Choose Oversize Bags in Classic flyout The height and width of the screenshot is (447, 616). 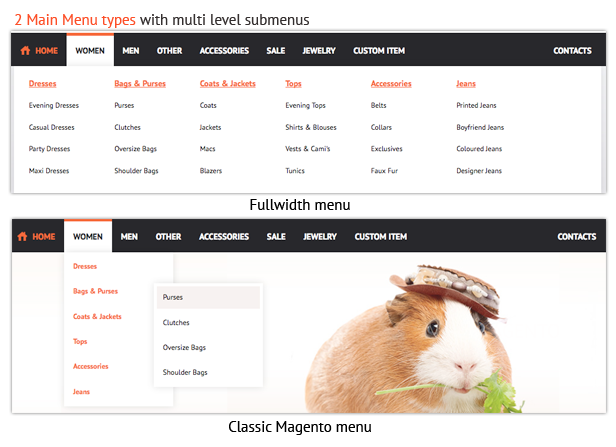[x=184, y=348]
